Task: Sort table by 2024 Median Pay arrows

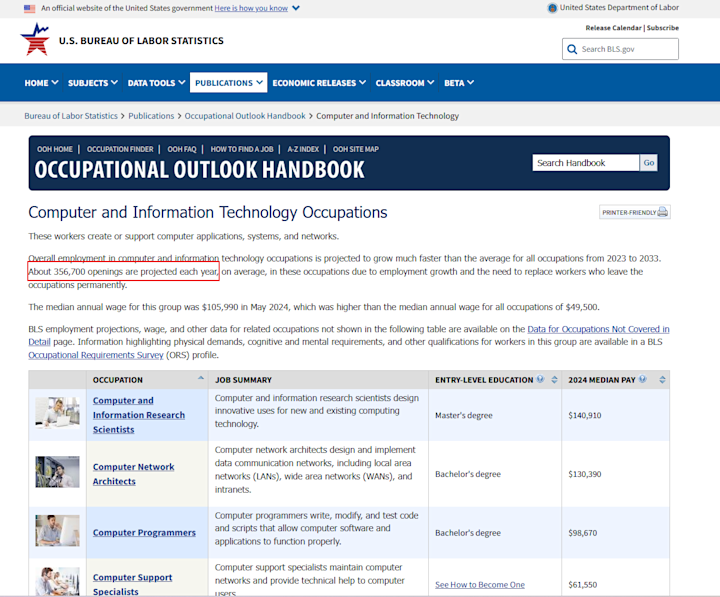Action: click(x=662, y=380)
